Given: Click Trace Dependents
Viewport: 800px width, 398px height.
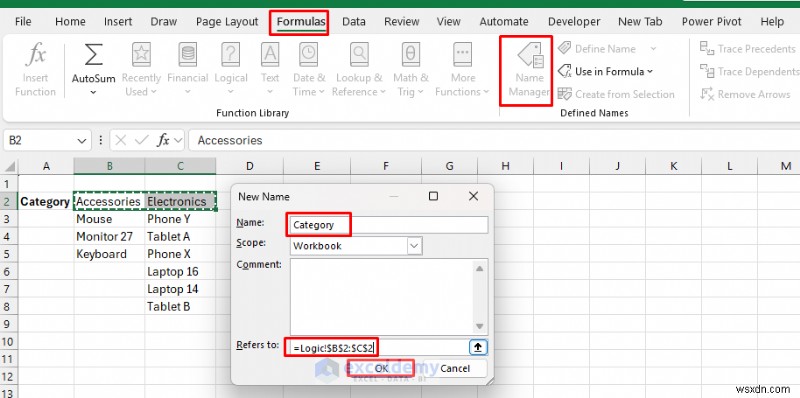Looking at the screenshot, I should (x=749, y=71).
